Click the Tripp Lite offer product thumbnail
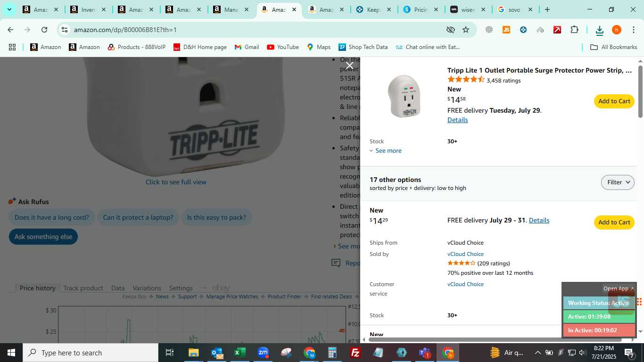The width and height of the screenshot is (644, 362). (x=404, y=96)
